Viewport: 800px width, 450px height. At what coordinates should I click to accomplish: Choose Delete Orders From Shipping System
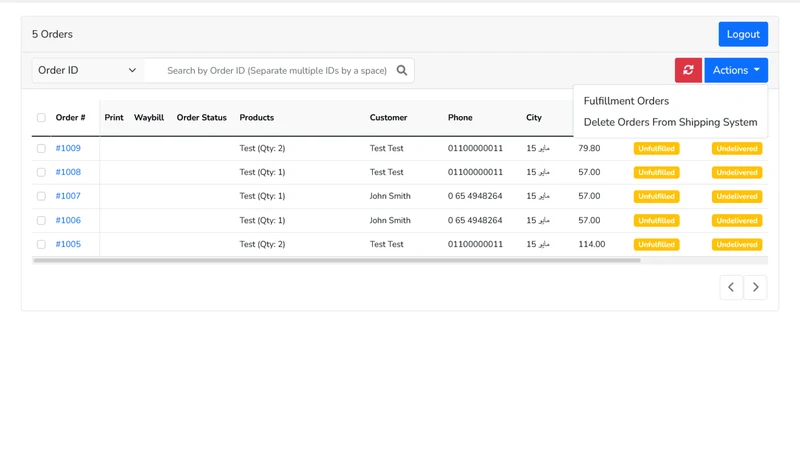pyautogui.click(x=670, y=122)
